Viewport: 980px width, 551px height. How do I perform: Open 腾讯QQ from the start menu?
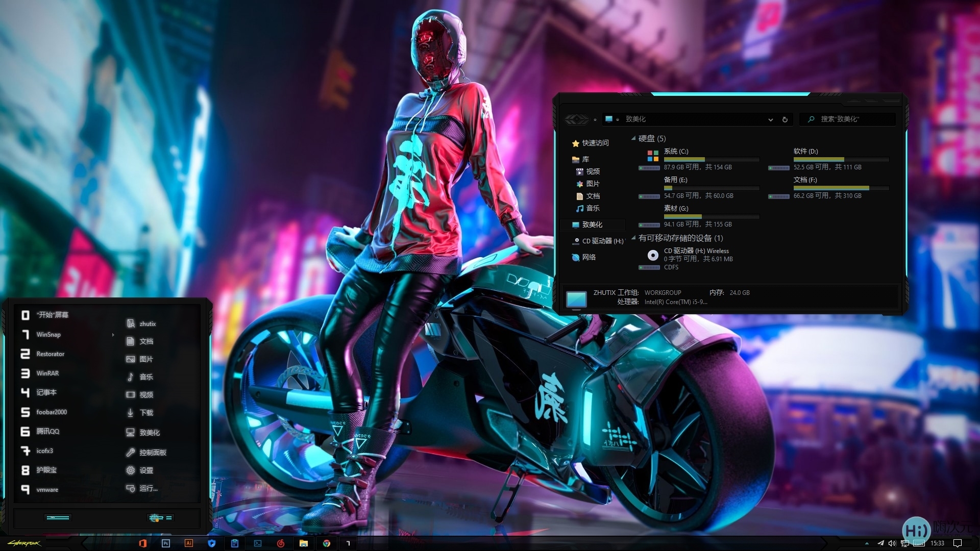click(x=48, y=432)
